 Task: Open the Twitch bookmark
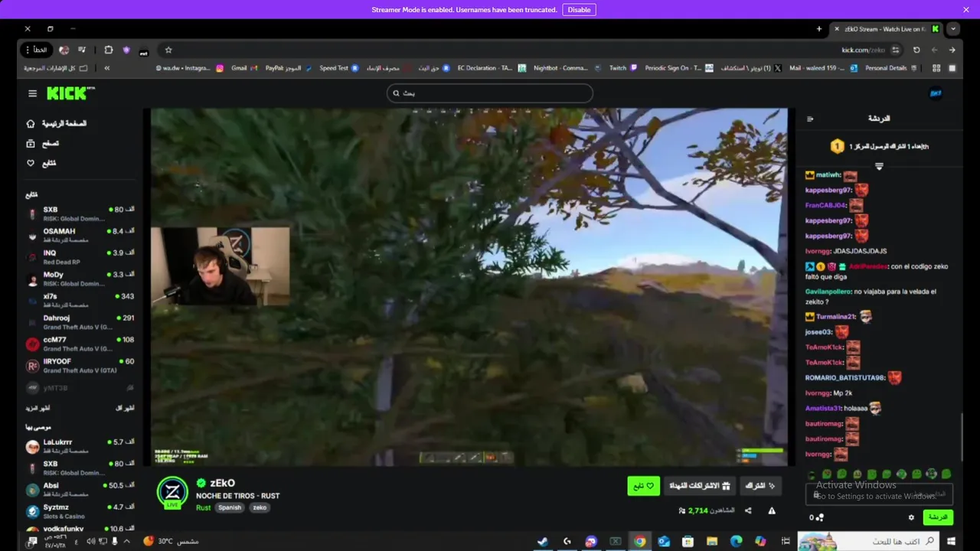pos(623,68)
